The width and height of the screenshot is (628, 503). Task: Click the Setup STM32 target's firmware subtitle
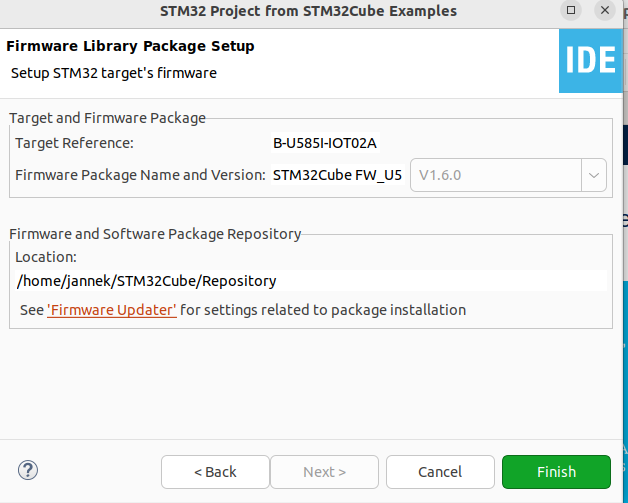[113, 73]
